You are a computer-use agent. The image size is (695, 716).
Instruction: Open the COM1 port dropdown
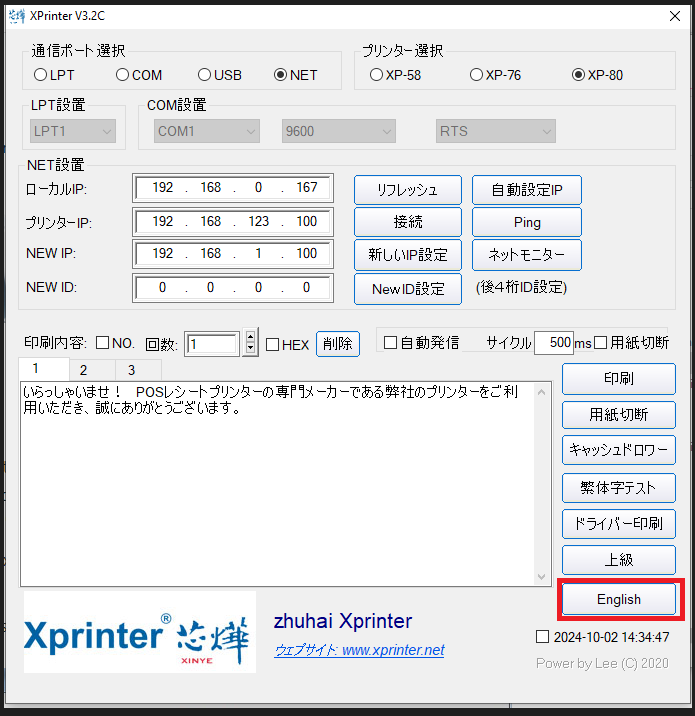(x=206, y=131)
